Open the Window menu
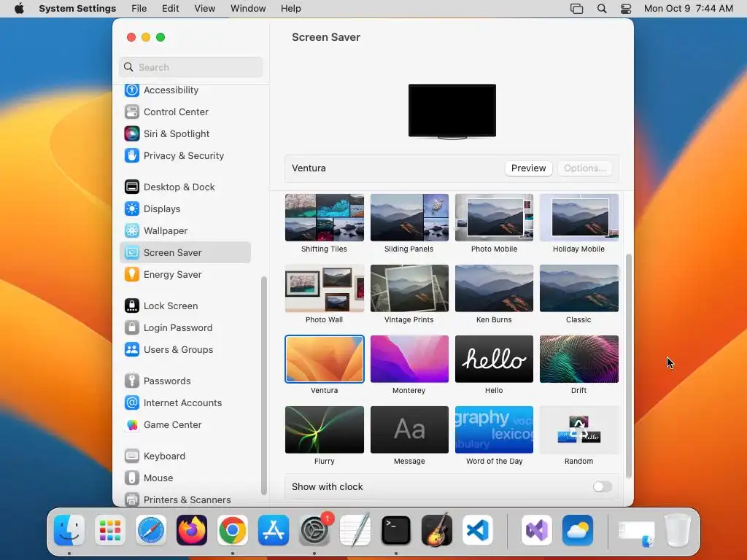 248,9
